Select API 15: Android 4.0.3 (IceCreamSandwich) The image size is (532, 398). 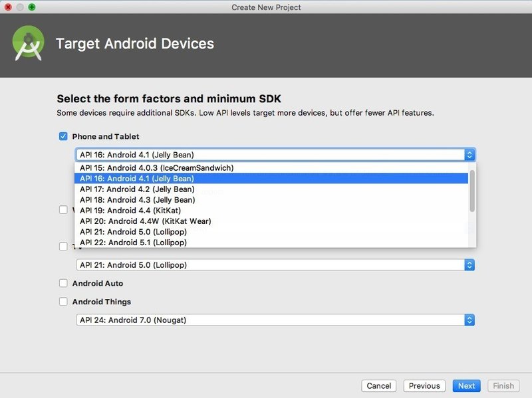271,168
